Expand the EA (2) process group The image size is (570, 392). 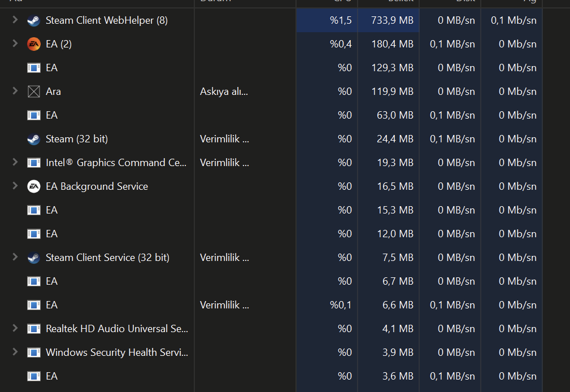click(x=15, y=43)
